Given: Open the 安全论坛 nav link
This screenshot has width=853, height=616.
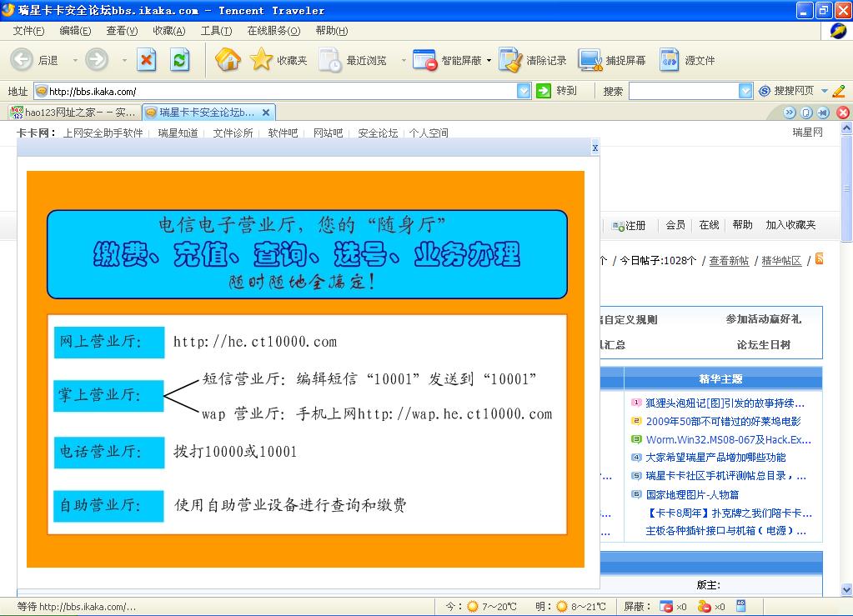Looking at the screenshot, I should tap(378, 133).
